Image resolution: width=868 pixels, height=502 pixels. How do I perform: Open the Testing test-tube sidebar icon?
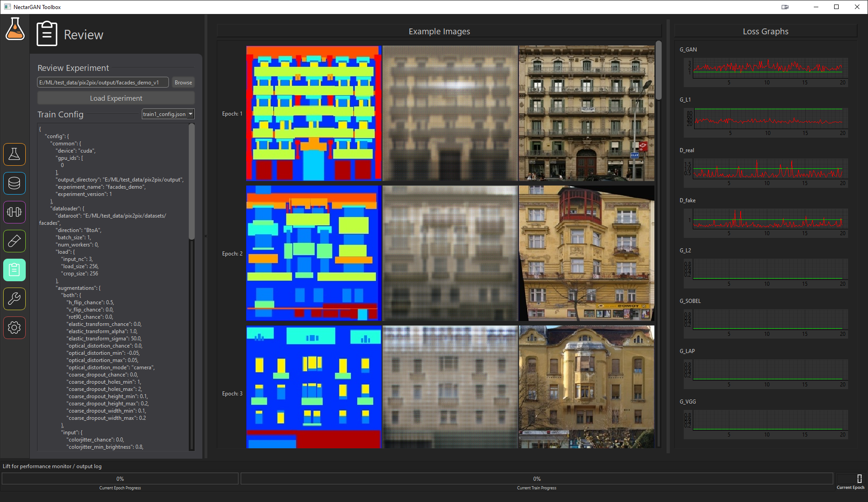pos(14,241)
